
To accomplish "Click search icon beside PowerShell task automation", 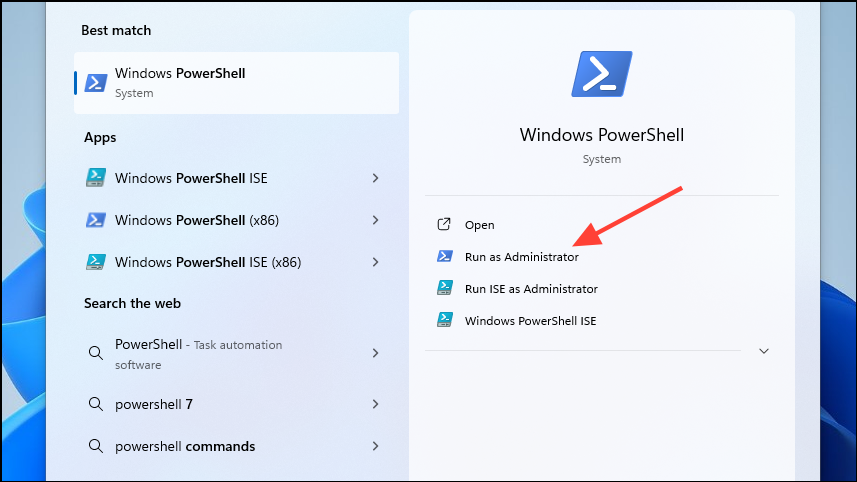I will [96, 353].
